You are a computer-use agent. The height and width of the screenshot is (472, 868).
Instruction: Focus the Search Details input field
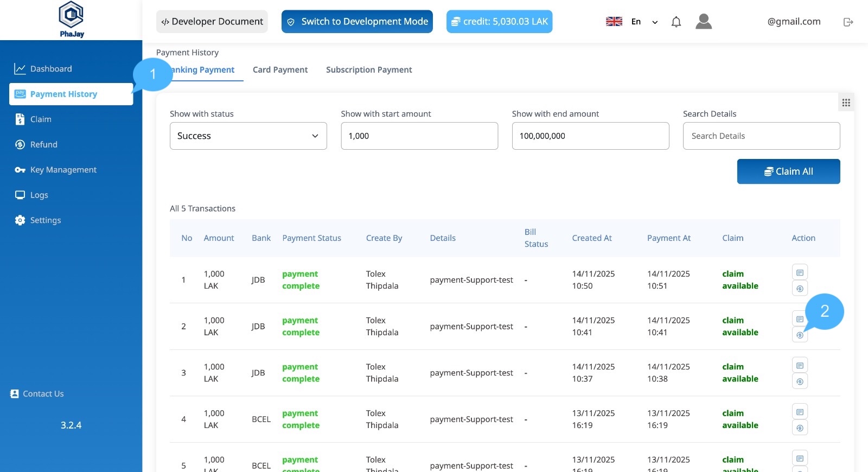tap(761, 136)
